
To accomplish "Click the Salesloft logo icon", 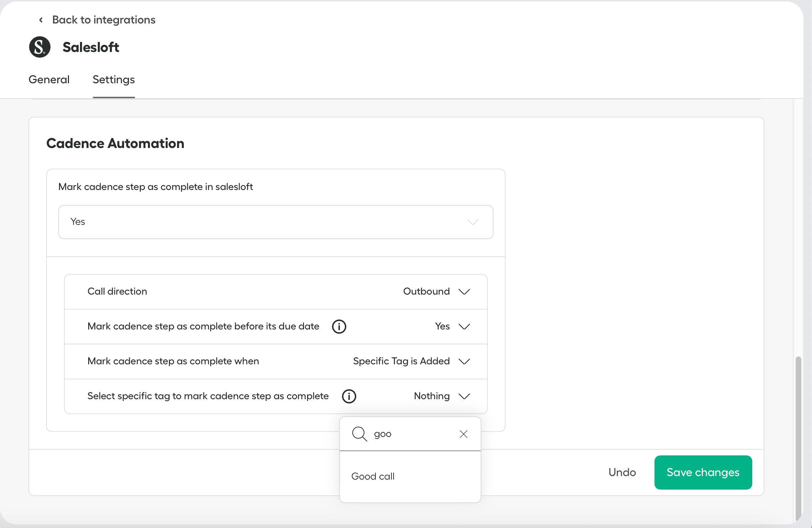I will click(40, 47).
